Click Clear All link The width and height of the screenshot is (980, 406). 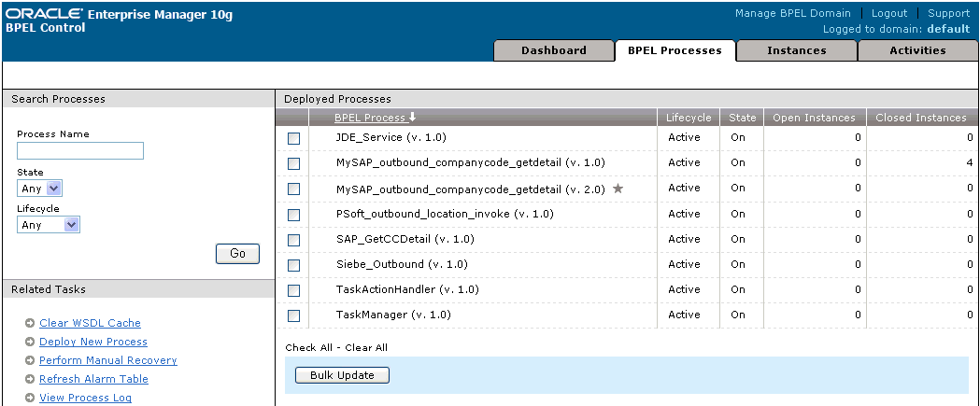[x=366, y=348]
